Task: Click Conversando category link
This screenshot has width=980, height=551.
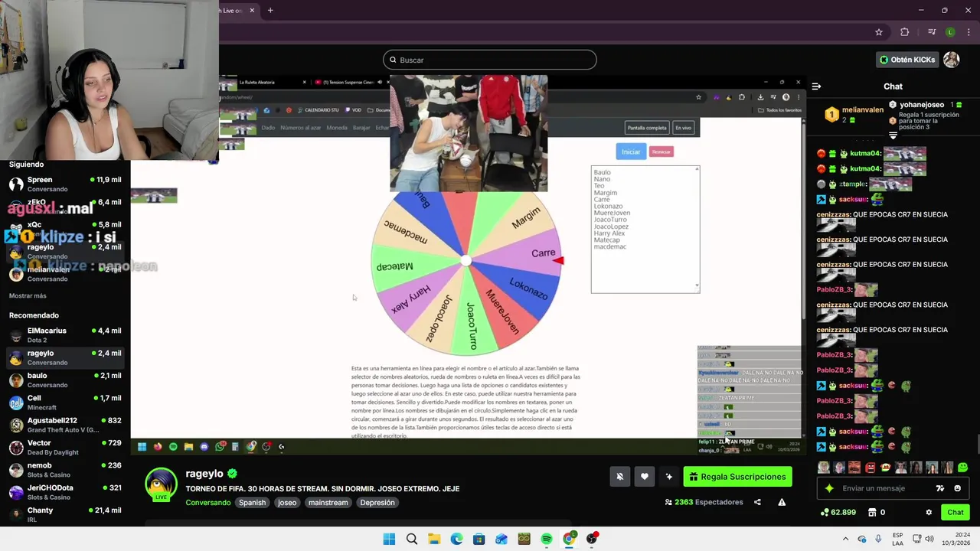Action: coord(207,503)
